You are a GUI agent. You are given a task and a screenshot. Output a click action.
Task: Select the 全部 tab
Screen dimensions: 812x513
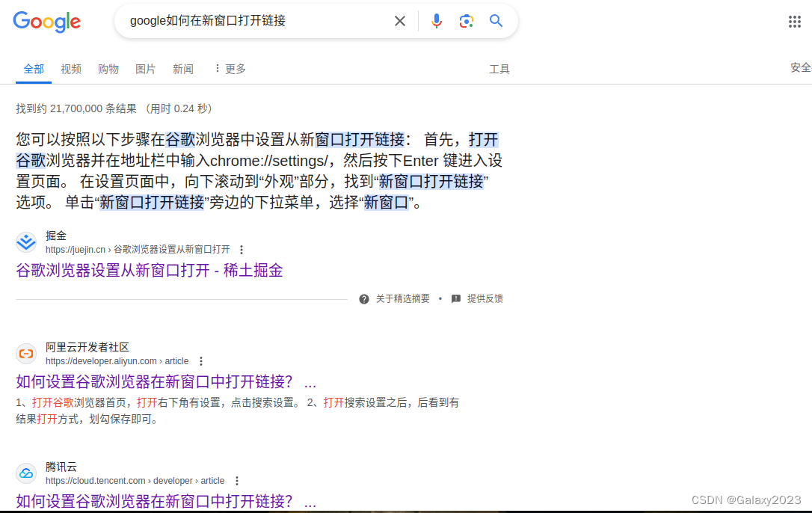pyautogui.click(x=34, y=69)
